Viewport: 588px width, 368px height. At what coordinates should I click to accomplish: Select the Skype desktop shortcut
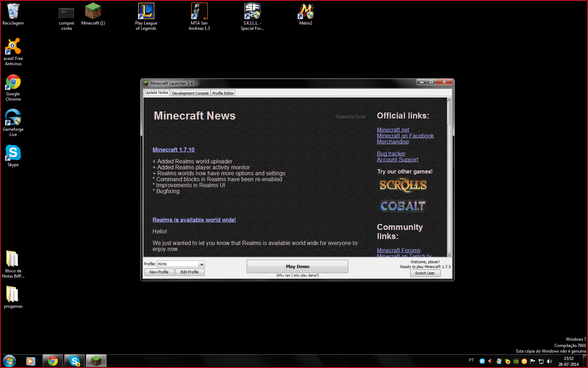point(13,156)
